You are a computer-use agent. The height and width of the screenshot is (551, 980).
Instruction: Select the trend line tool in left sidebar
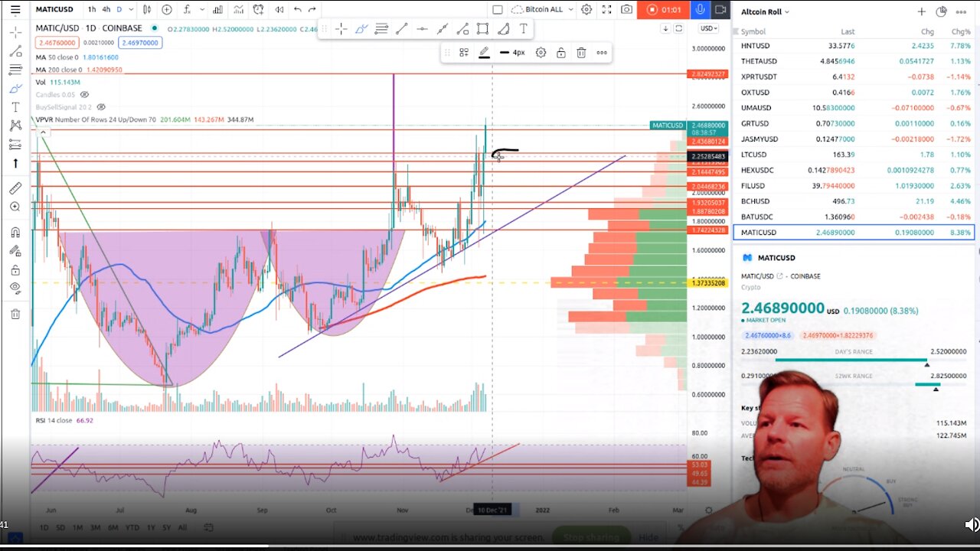tap(15, 51)
